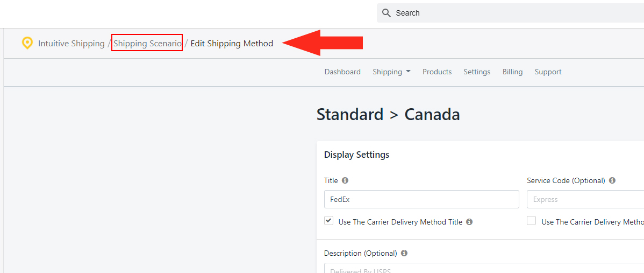Click the Shipping Scenario breadcrumb link

[147, 44]
